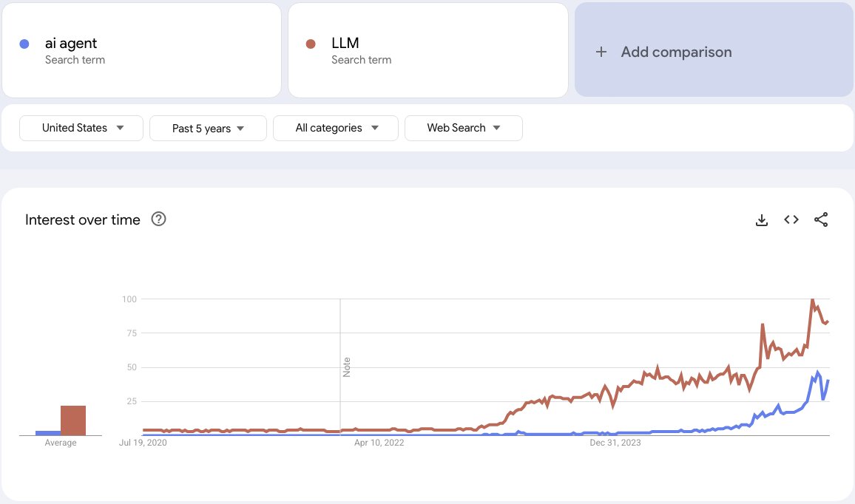Click the 25 value on the y-axis
Screen dimensions: 855x504
point(132,401)
